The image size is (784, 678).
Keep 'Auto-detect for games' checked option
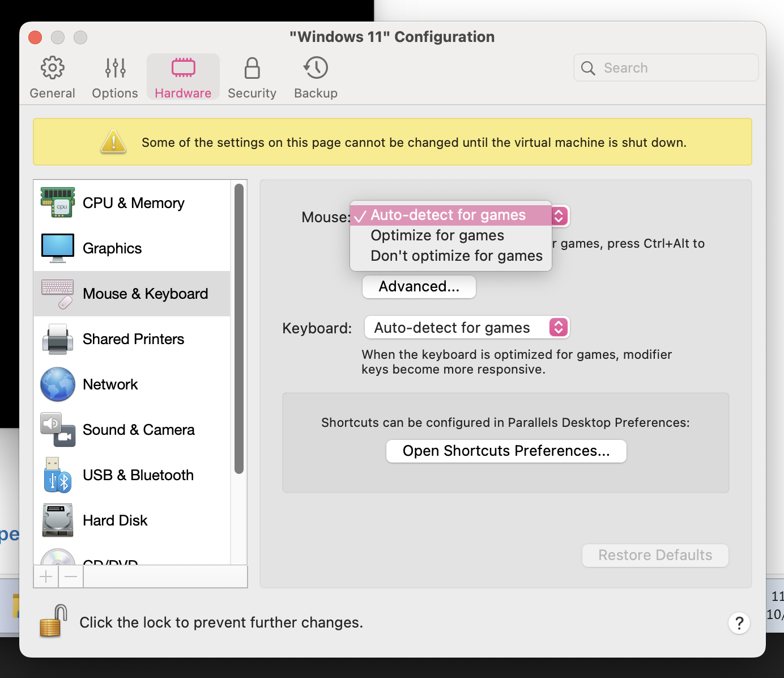pyautogui.click(x=448, y=215)
